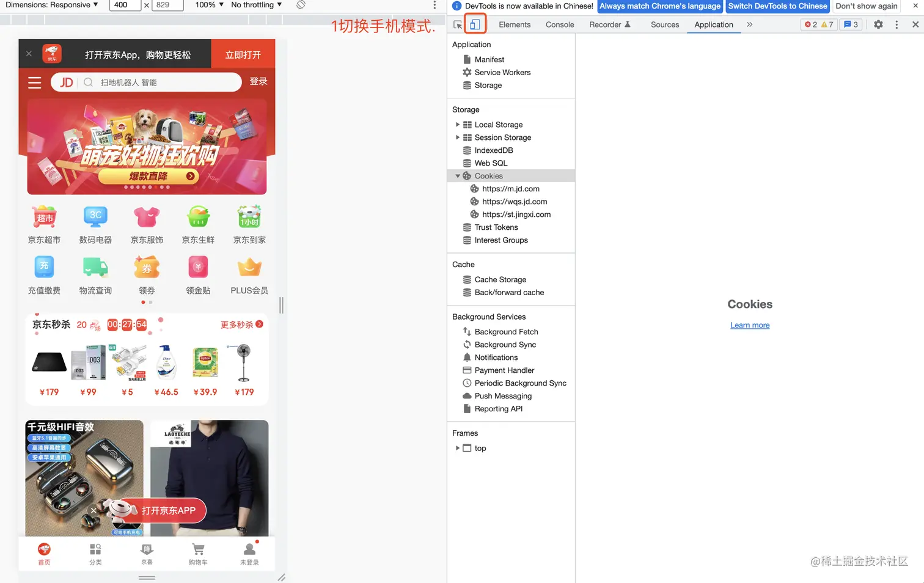The height and width of the screenshot is (583, 924).
Task: Close the JD app banner X
Action: (29, 54)
